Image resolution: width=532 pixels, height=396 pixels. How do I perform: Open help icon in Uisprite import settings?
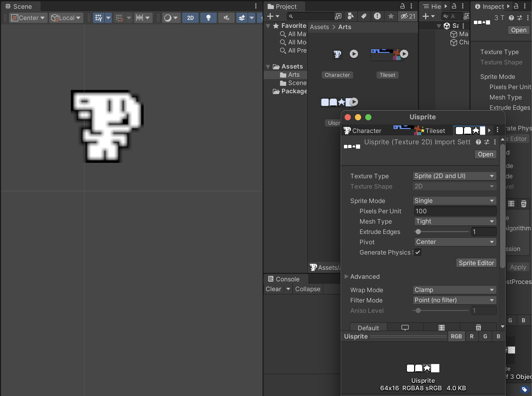pyautogui.click(x=478, y=142)
